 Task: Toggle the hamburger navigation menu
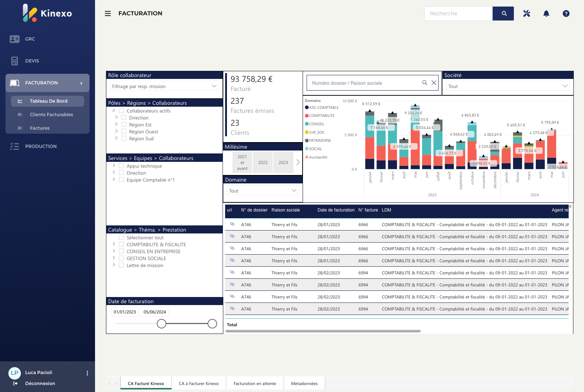tap(108, 14)
